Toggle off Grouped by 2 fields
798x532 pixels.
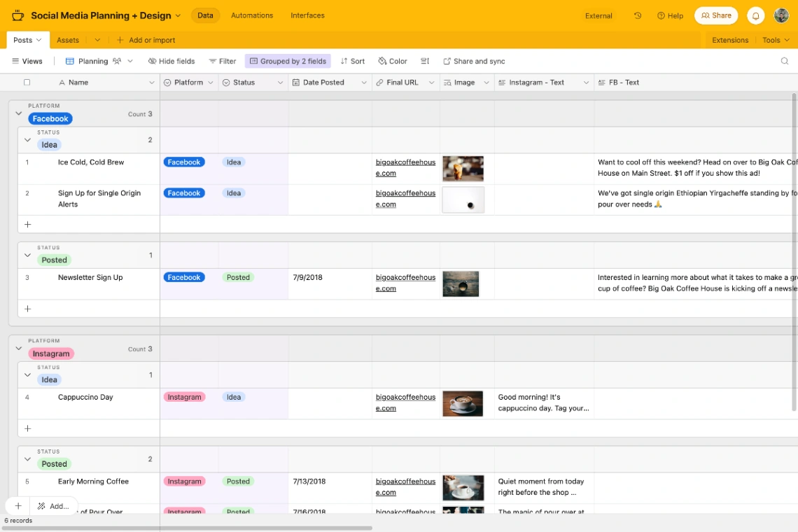tap(288, 61)
